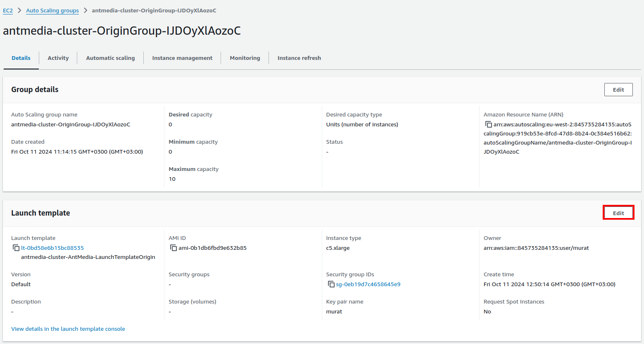Select the key pair name murat
Viewport: 644px width, 344px height.
[x=334, y=311]
